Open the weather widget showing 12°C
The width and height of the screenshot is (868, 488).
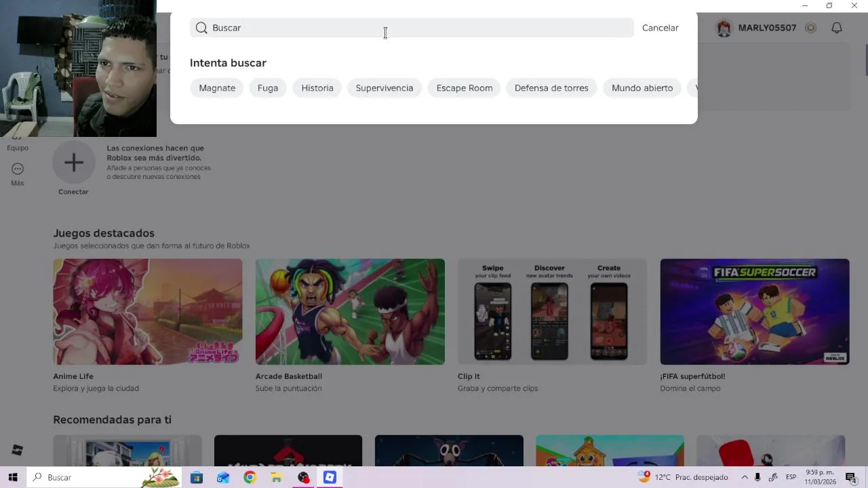[x=684, y=477]
